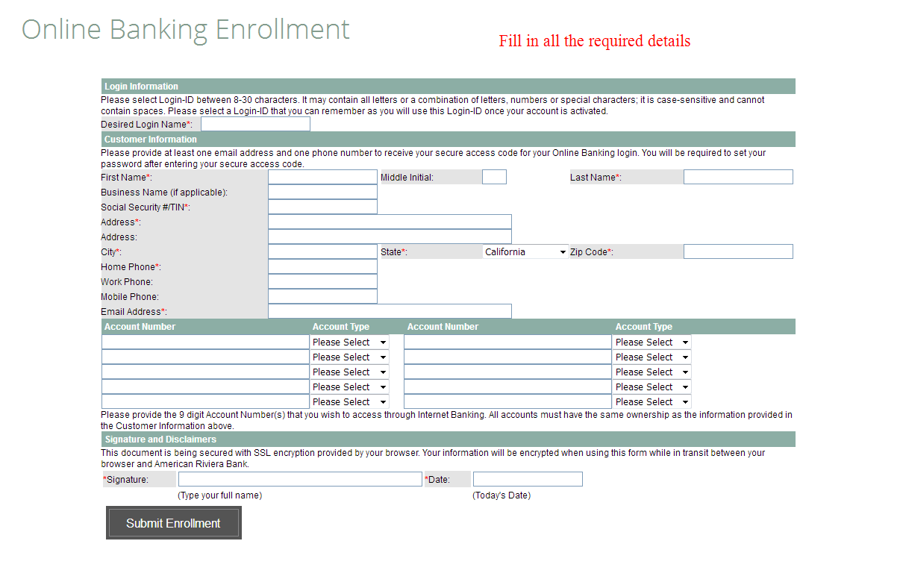Open the State dropdown showing California
Image resolution: width=903 pixels, height=588 pixels.
pyautogui.click(x=525, y=251)
